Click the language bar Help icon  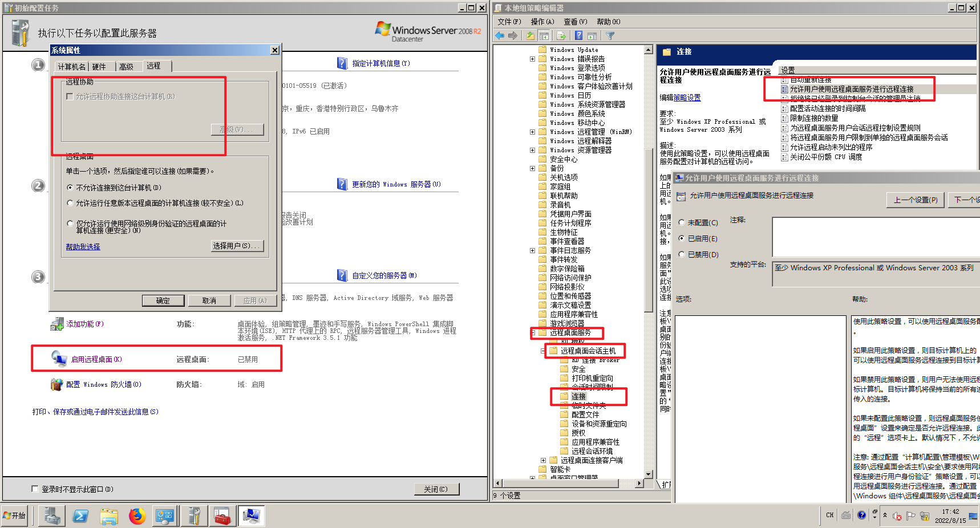(x=861, y=515)
